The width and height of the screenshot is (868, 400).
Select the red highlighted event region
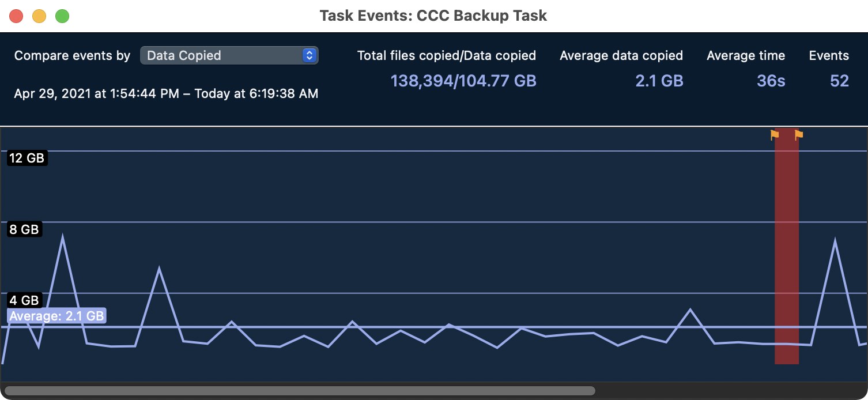pos(787,246)
